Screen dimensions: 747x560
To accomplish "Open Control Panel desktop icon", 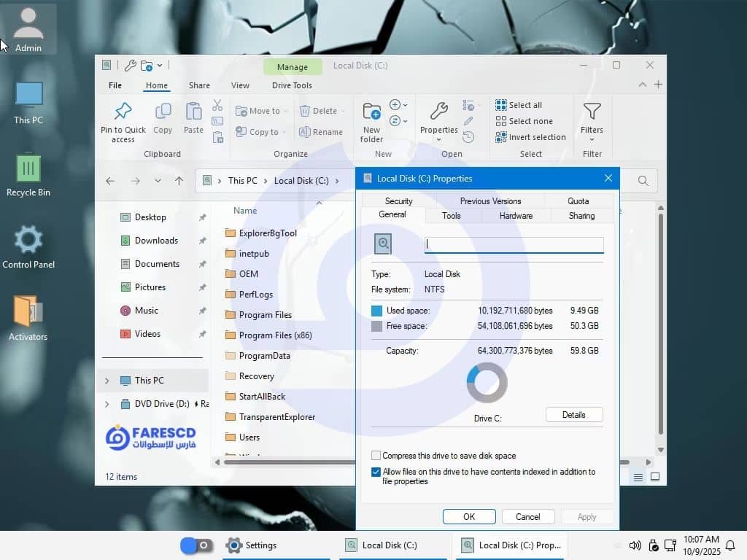I will coord(28,240).
